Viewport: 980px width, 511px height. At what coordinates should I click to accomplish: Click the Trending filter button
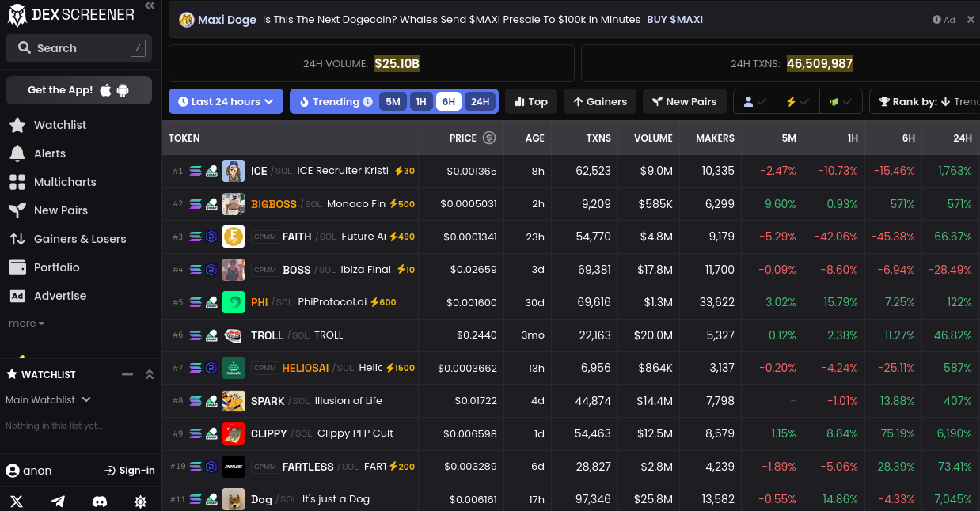click(x=335, y=102)
